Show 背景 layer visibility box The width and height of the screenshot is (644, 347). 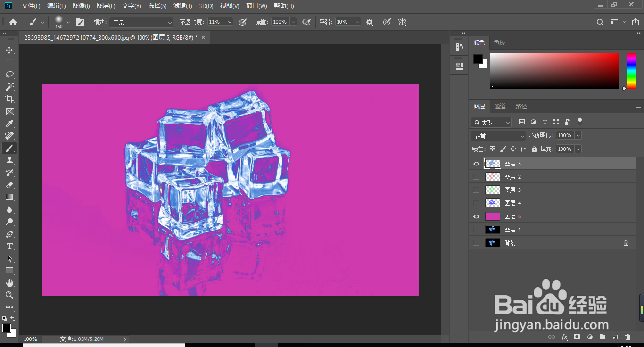coord(476,243)
